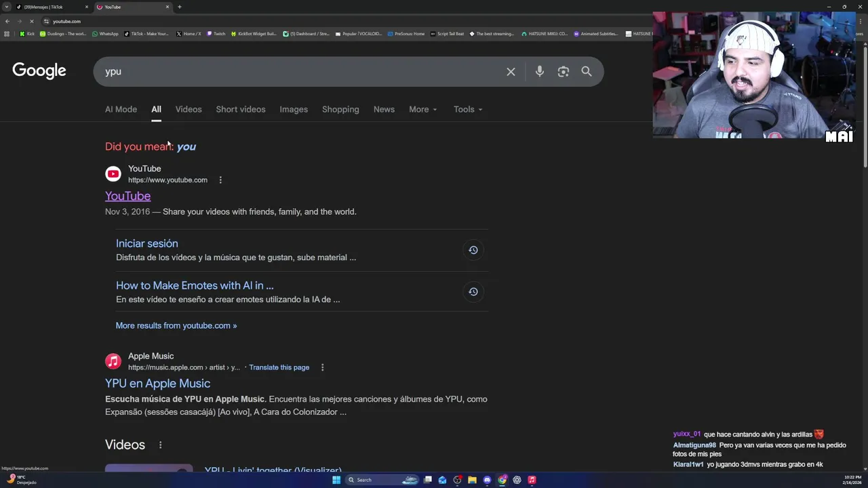The height and width of the screenshot is (488, 868).
Task: Click the YouTube favicon in the first result
Action: click(113, 174)
